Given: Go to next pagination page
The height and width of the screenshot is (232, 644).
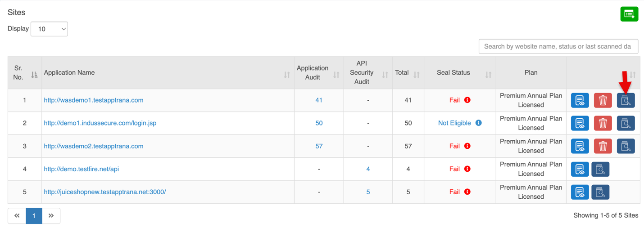Looking at the screenshot, I should [51, 216].
